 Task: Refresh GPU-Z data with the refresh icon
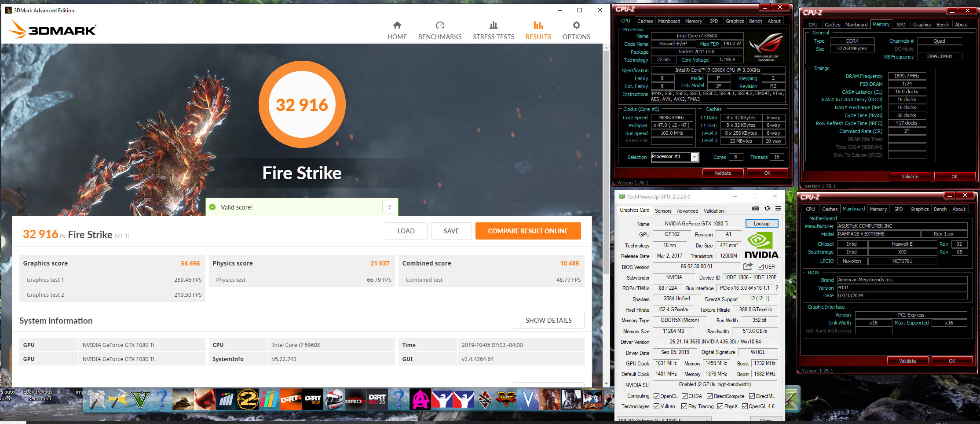(767, 208)
